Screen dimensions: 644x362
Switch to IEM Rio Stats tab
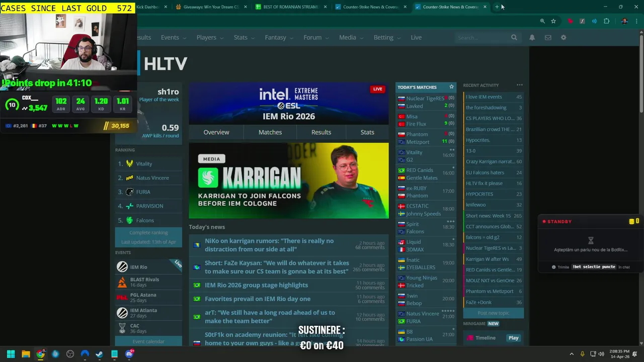[367, 132]
